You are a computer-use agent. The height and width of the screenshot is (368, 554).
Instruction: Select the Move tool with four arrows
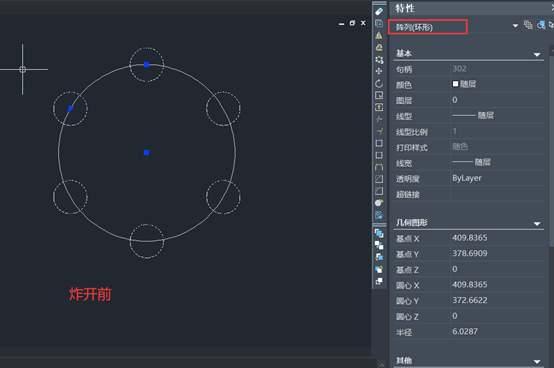(379, 71)
